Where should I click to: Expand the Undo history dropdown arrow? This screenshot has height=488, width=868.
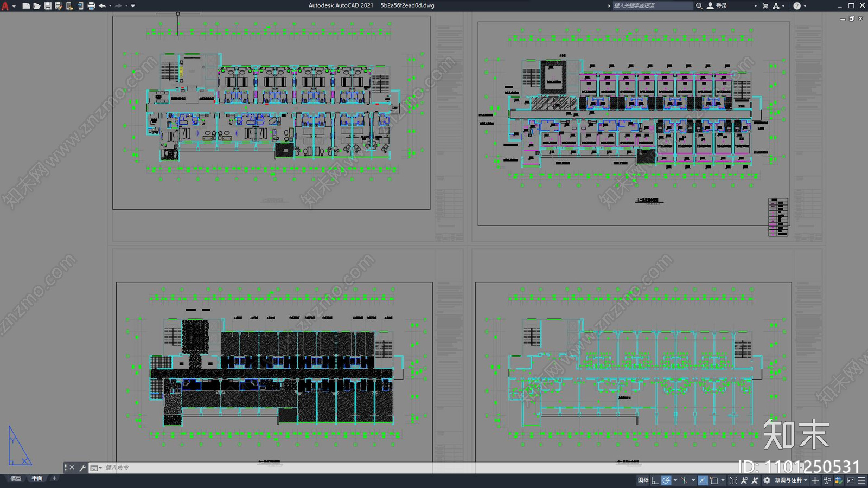pyautogui.click(x=110, y=5)
